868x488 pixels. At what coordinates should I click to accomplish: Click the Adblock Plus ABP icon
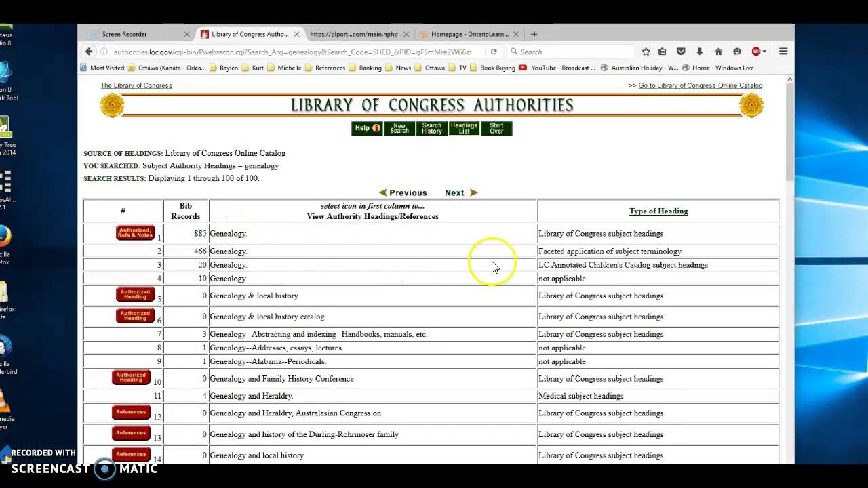(756, 52)
